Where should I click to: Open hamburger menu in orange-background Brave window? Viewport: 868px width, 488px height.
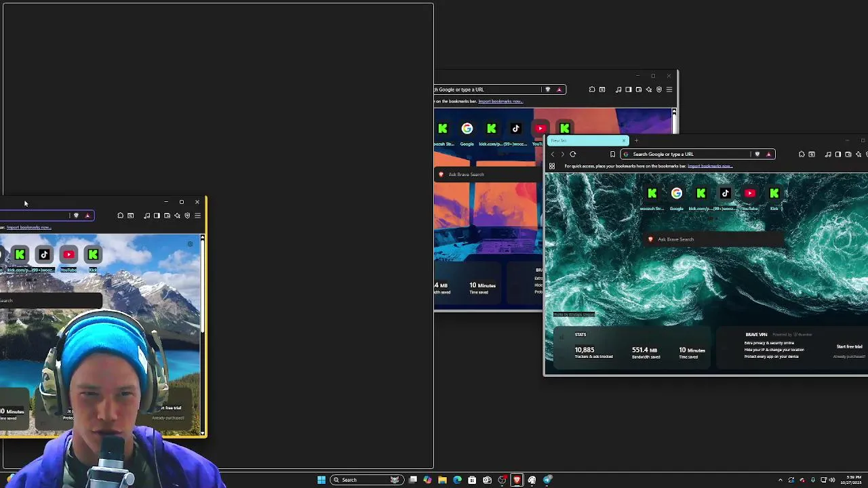pos(669,89)
